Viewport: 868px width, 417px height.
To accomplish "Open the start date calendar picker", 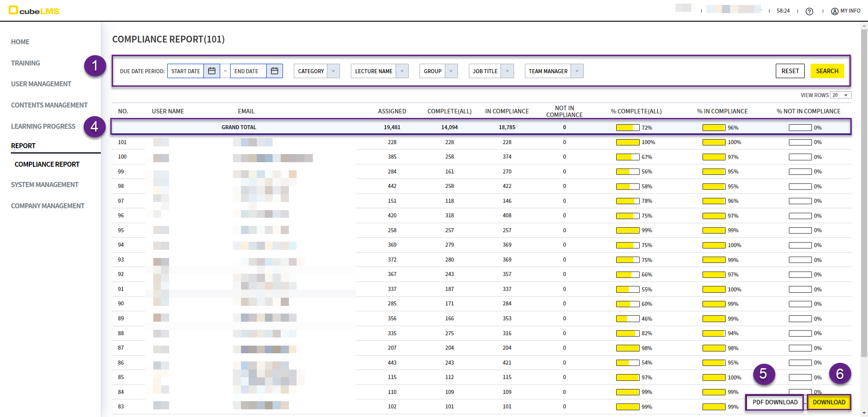I will (x=212, y=71).
